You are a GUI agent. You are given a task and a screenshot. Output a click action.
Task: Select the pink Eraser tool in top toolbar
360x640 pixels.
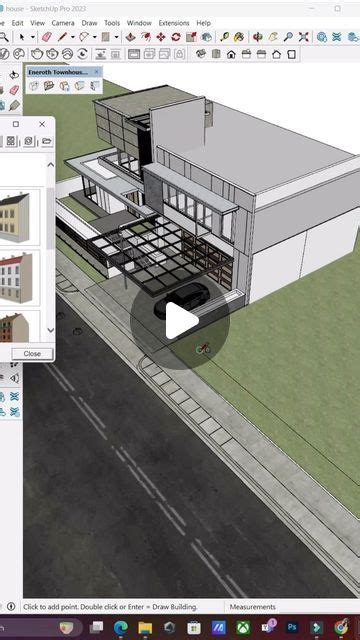pyautogui.click(x=47, y=37)
